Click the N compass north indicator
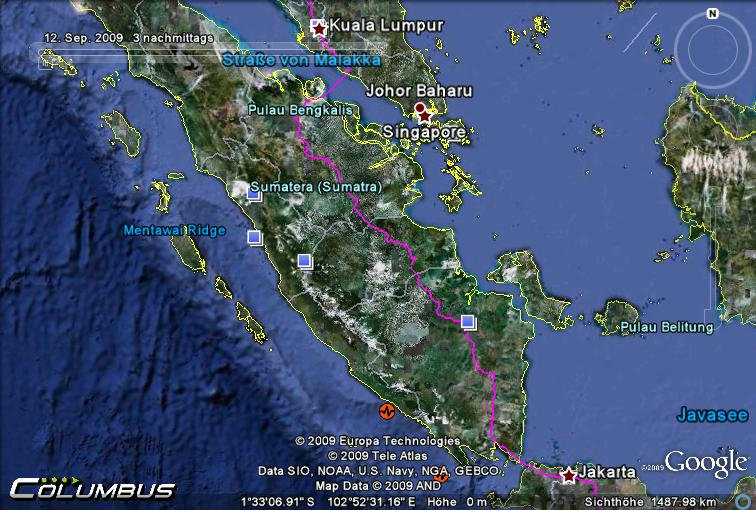The height and width of the screenshot is (510, 756). coord(711,14)
